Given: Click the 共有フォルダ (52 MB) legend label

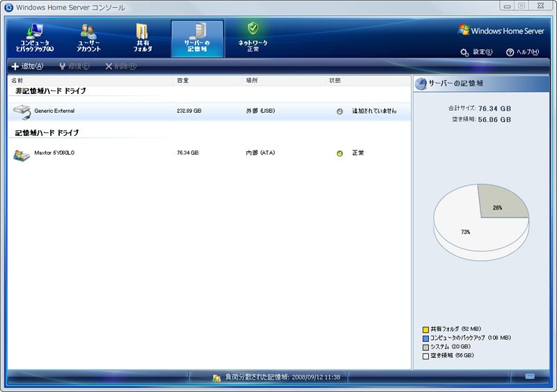Looking at the screenshot, I should coord(456,329).
